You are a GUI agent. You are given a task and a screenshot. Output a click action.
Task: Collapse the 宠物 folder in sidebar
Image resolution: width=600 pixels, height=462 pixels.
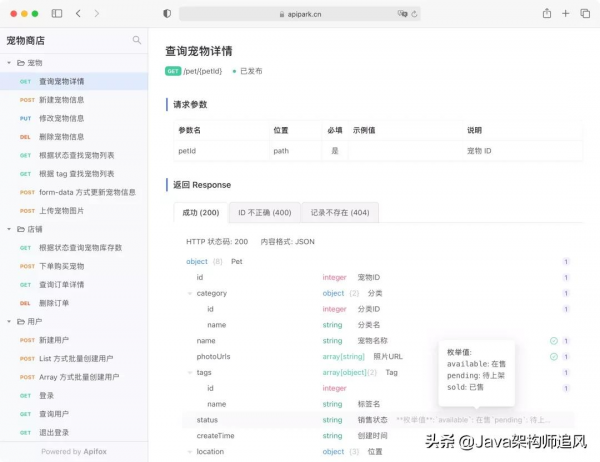[9, 62]
